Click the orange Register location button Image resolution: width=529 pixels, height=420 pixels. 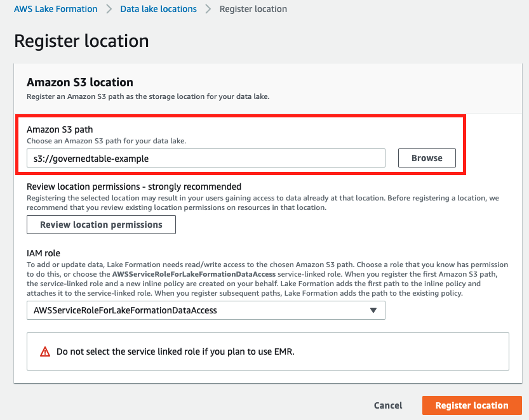pyautogui.click(x=472, y=405)
